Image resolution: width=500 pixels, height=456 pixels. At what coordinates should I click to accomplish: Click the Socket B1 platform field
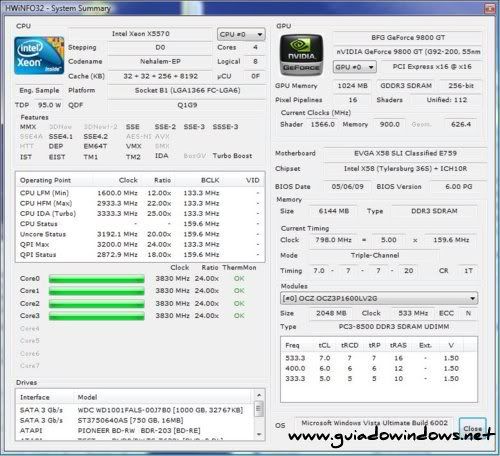[x=187, y=90]
